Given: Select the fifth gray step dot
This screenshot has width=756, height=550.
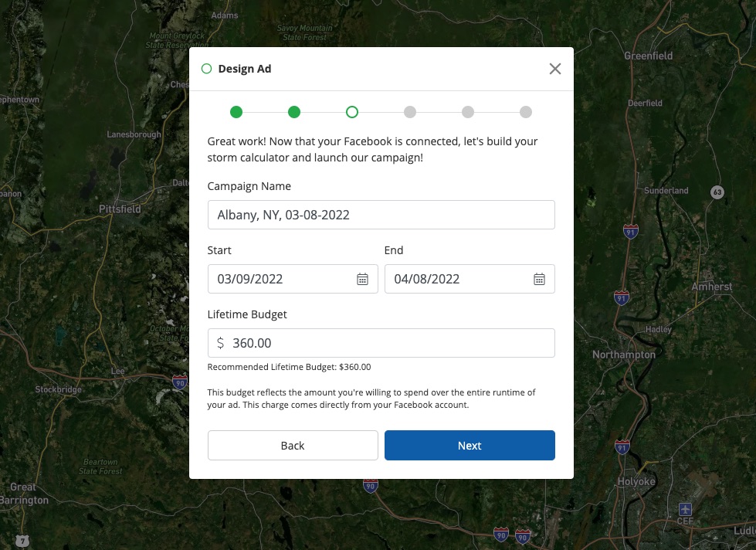Looking at the screenshot, I should tap(468, 112).
